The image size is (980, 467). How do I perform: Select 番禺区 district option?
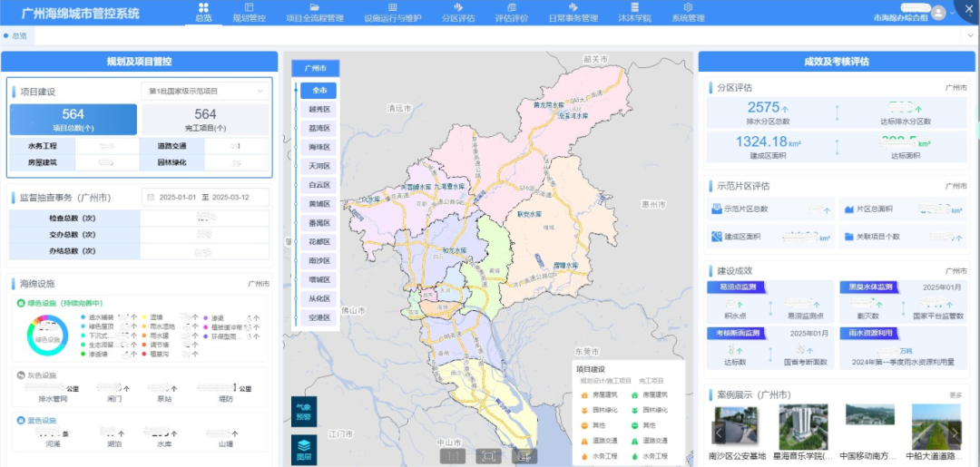[318, 223]
